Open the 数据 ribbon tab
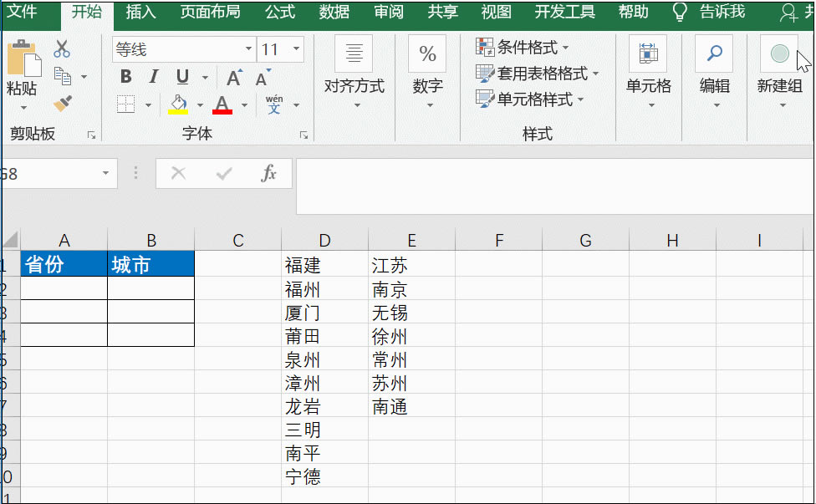The width and height of the screenshot is (816, 504). 333,12
